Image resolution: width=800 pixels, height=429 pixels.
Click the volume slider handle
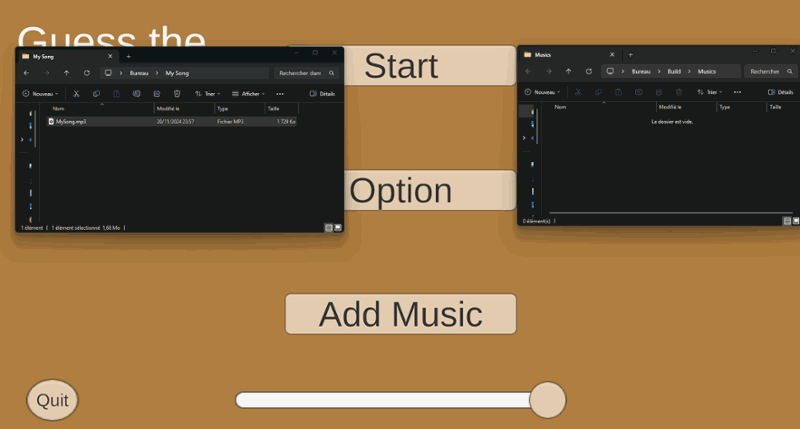click(547, 400)
